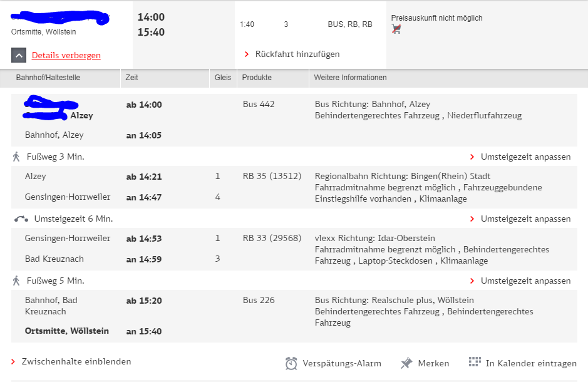This screenshot has width=588, height=382.
Task: Adjust Umsteigezeit at Gensingen-Horrweiler transfer
Action: [525, 219]
